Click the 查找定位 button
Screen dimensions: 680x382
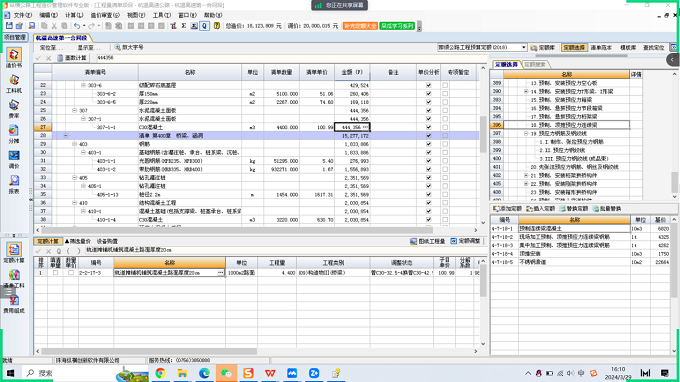654,48
